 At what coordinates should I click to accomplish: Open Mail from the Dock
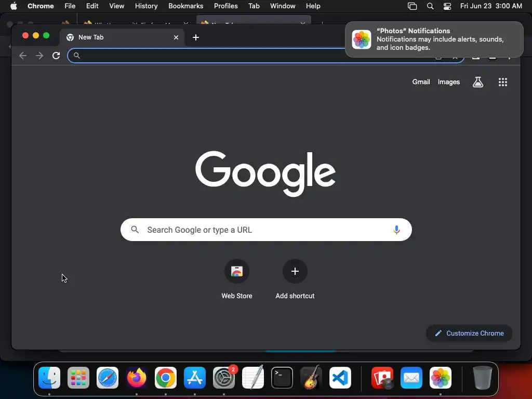point(411,377)
